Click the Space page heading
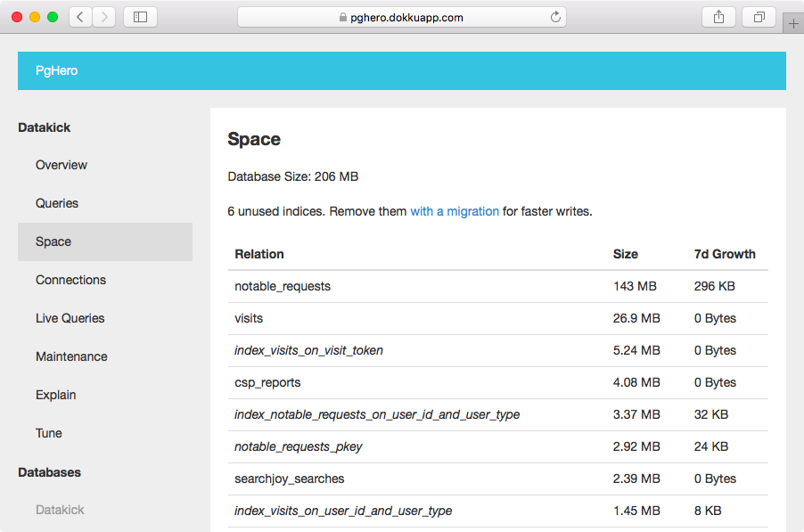 pyautogui.click(x=254, y=139)
